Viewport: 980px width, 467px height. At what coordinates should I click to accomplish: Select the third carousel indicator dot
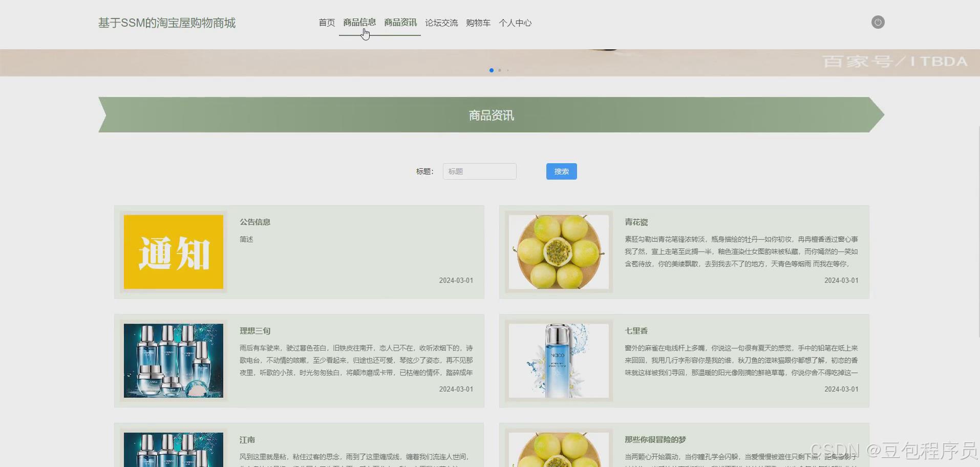[x=508, y=70]
